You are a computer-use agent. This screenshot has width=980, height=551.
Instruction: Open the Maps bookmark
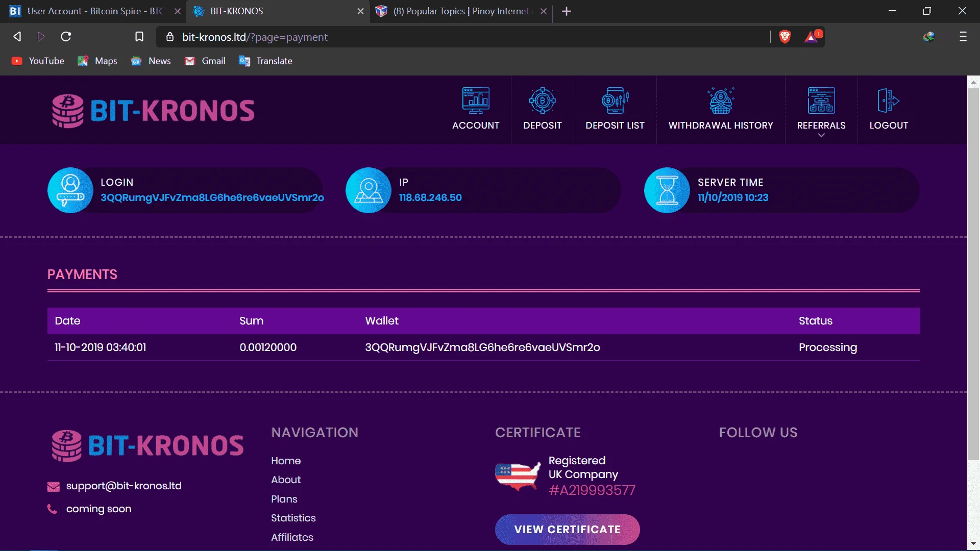coord(97,61)
